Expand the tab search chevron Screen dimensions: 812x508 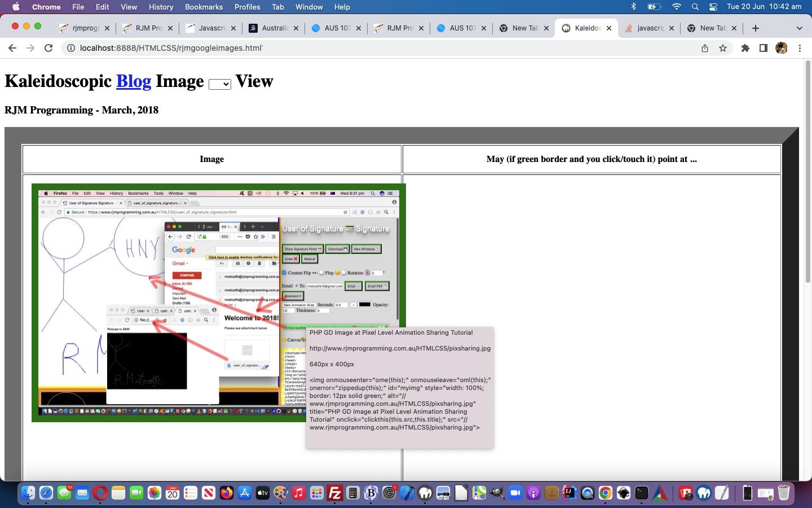click(799, 28)
